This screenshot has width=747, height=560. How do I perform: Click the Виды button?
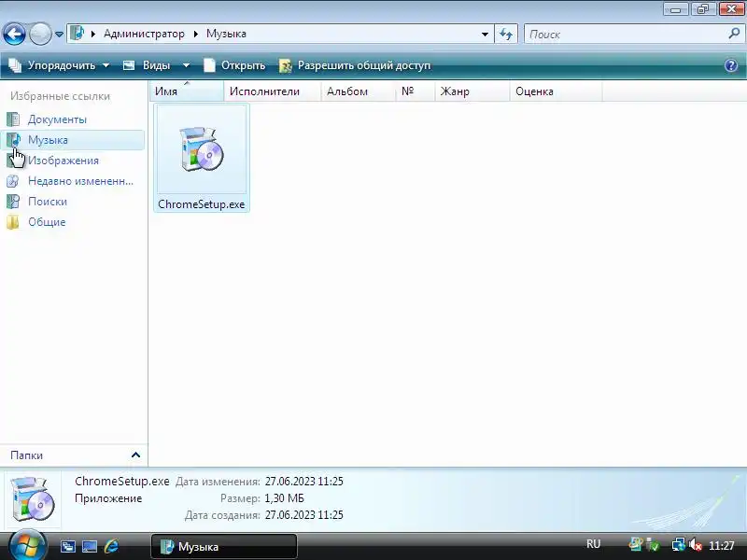point(148,65)
